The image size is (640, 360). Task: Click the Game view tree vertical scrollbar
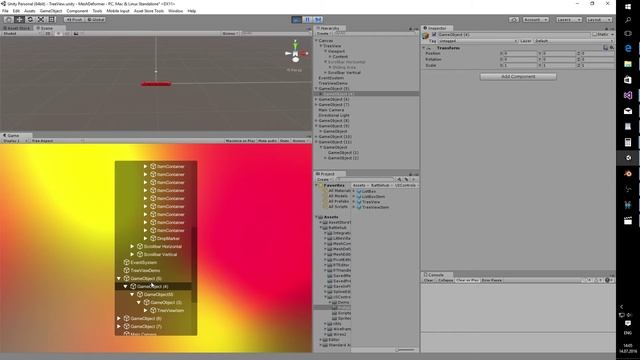point(194,265)
